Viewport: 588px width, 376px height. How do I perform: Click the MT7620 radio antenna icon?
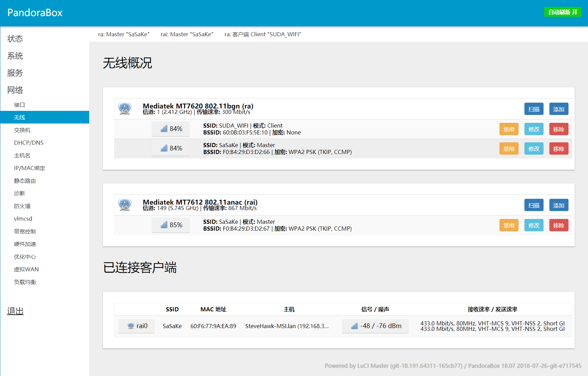[125, 108]
